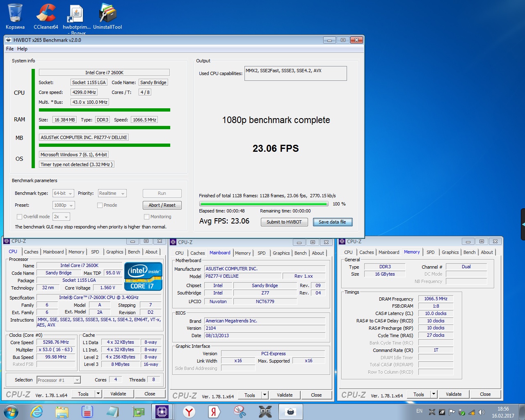Viewport: 525px width, 420px height.
Task: Toggle the Pmode checkbox
Action: (100, 205)
